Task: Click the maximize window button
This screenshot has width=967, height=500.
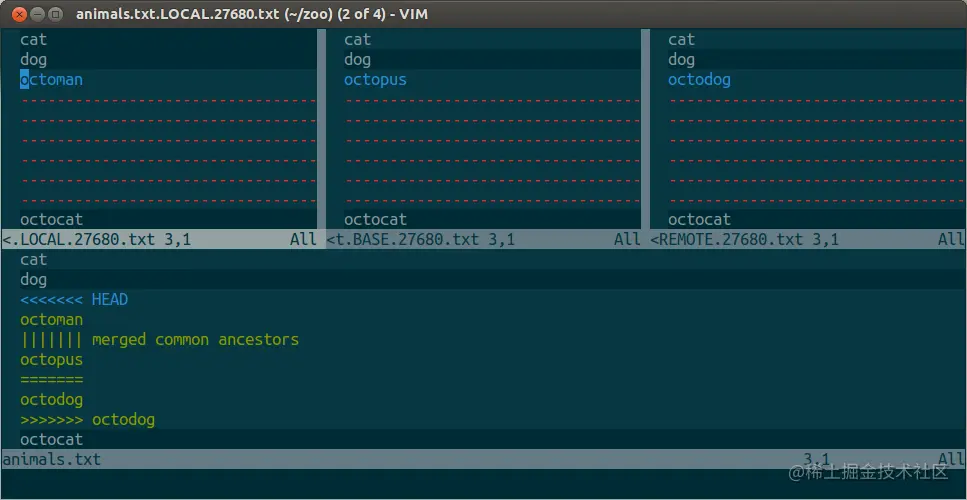Action: tap(56, 14)
